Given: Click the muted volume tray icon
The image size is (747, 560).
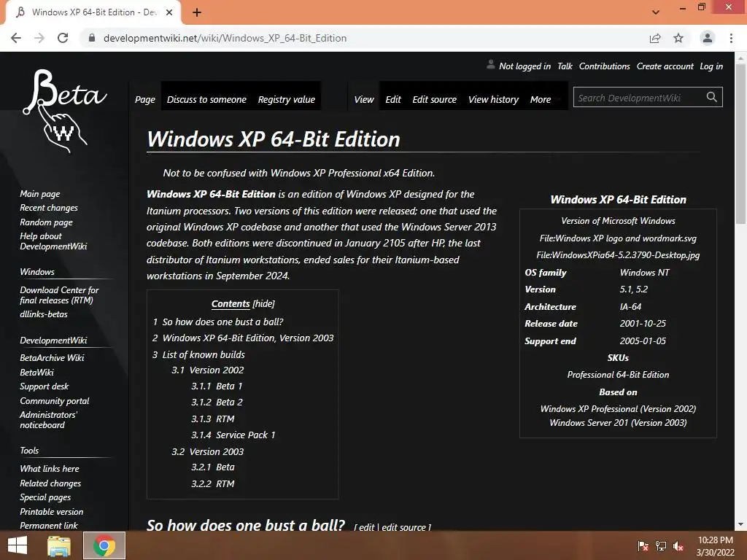Looking at the screenshot, I should coord(678,546).
